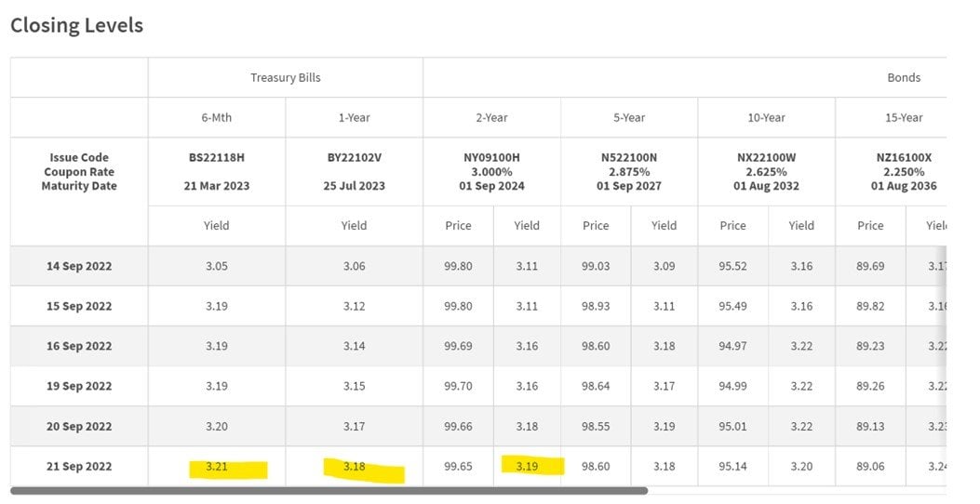Select the 6-Mth tenor header

point(216,117)
